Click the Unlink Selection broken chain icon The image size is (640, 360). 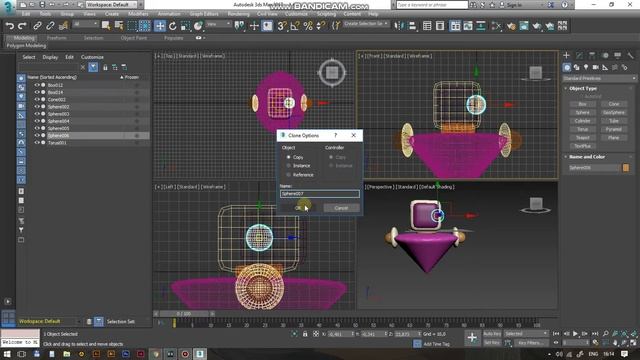pos(50,26)
